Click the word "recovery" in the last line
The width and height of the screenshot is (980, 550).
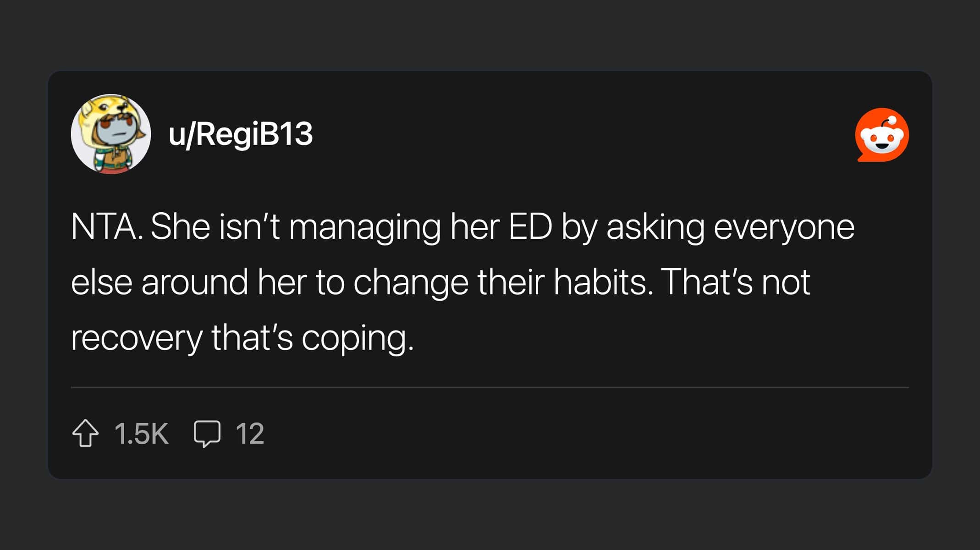click(137, 338)
